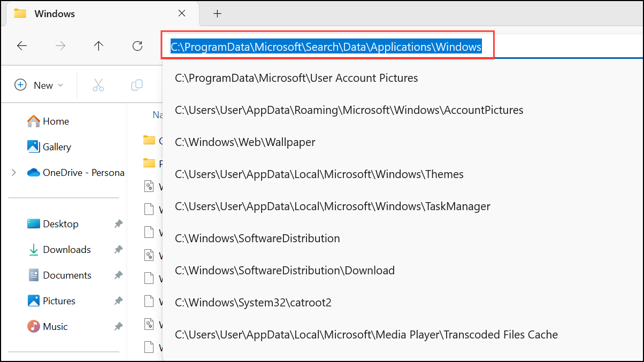Refresh the current folder view

[137, 46]
